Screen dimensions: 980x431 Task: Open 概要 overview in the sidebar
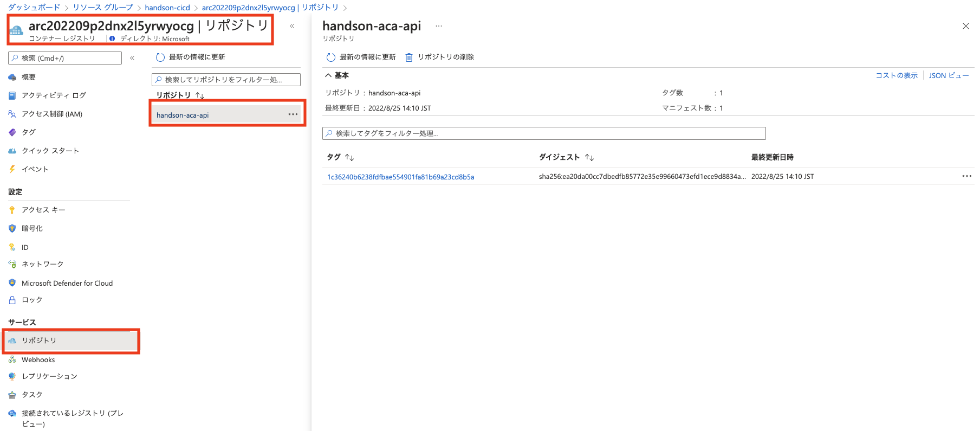29,77
